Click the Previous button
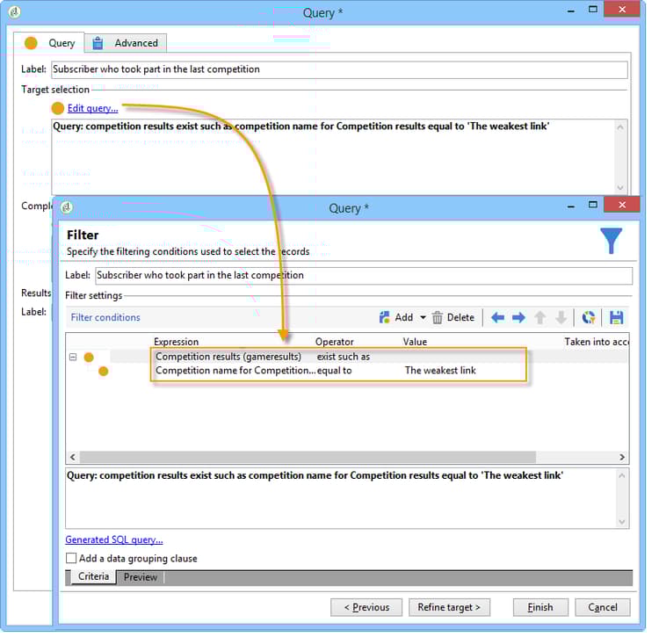Viewport: 659px width, 644px height. [366, 607]
